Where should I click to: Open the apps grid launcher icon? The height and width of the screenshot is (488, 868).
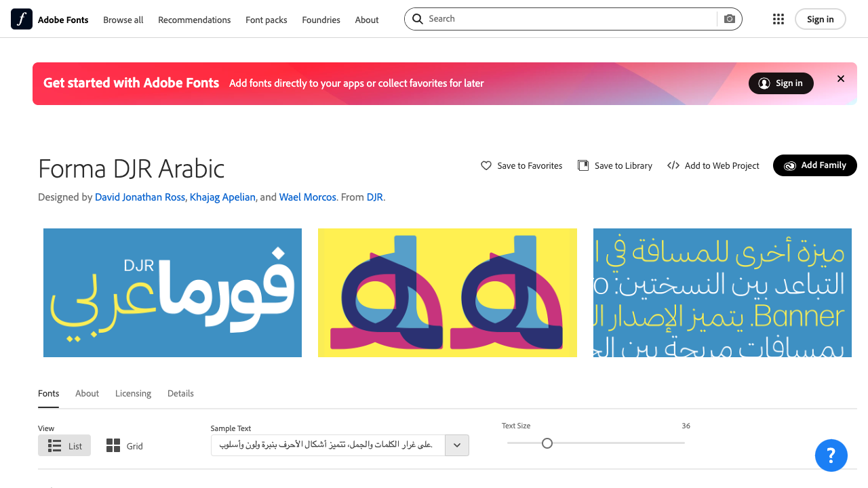[778, 19]
